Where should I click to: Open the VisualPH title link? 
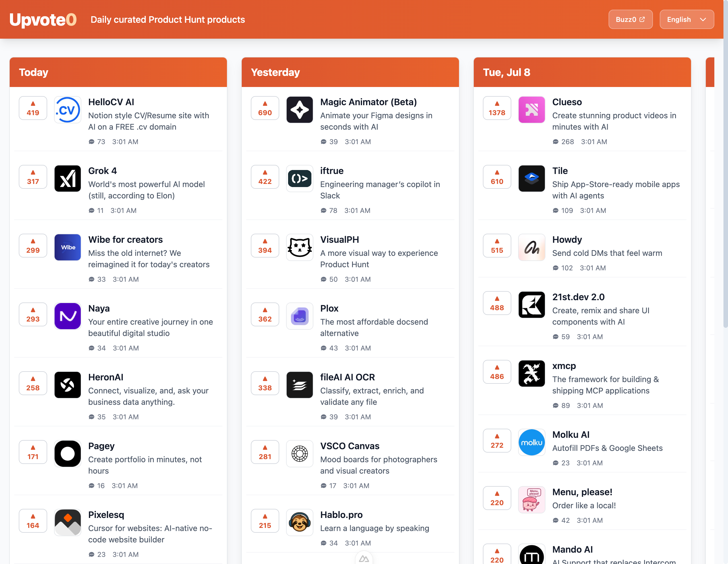coord(339,240)
